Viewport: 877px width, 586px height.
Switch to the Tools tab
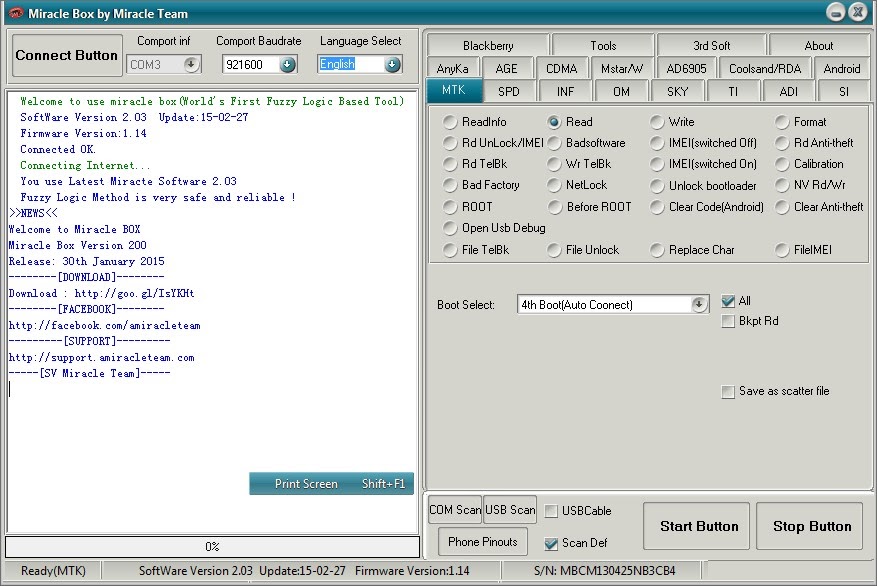click(x=603, y=45)
